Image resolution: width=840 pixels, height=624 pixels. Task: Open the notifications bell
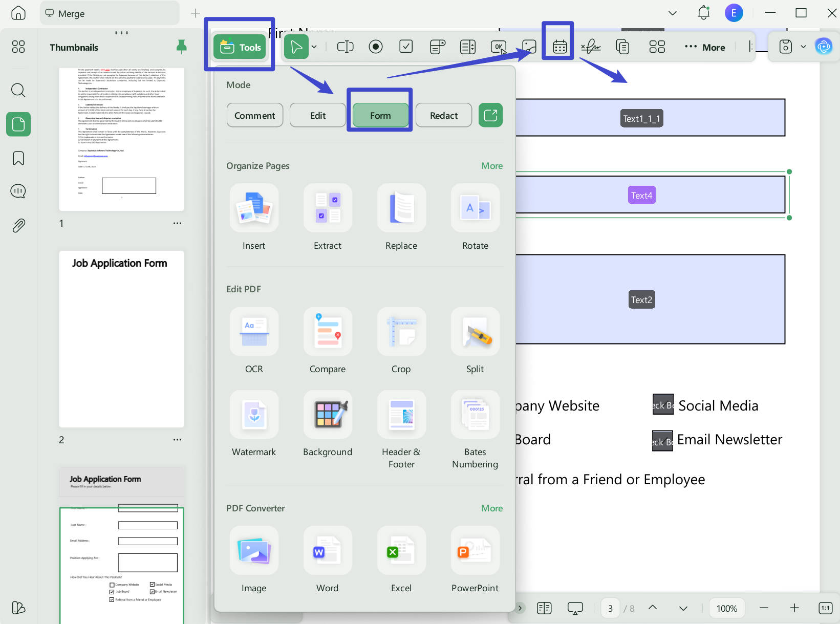[704, 13]
